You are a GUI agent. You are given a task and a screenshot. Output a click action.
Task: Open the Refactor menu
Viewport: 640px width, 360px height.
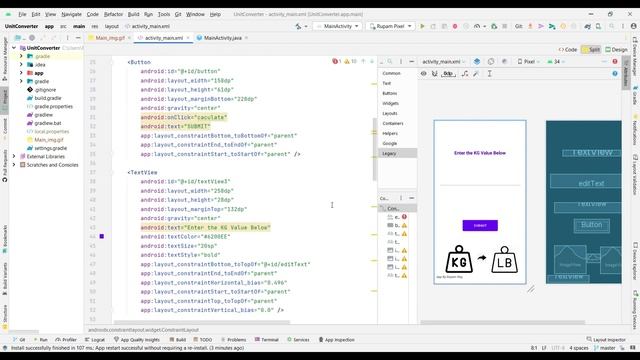[113, 14]
